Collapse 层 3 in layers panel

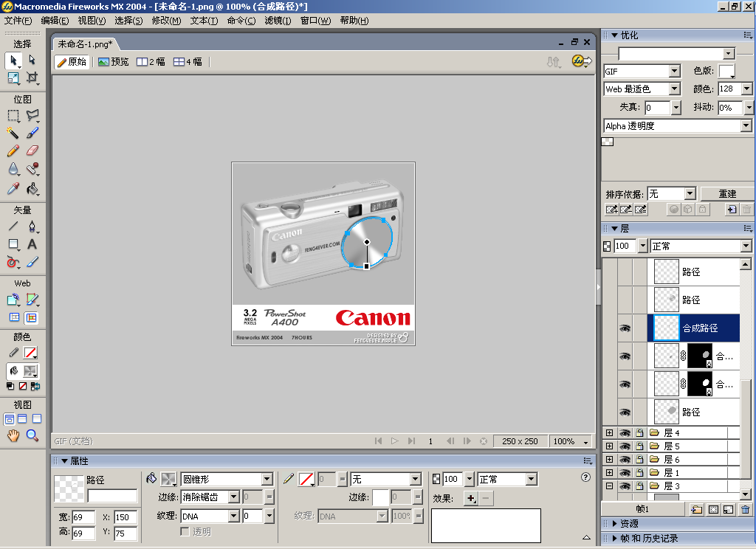pos(609,486)
